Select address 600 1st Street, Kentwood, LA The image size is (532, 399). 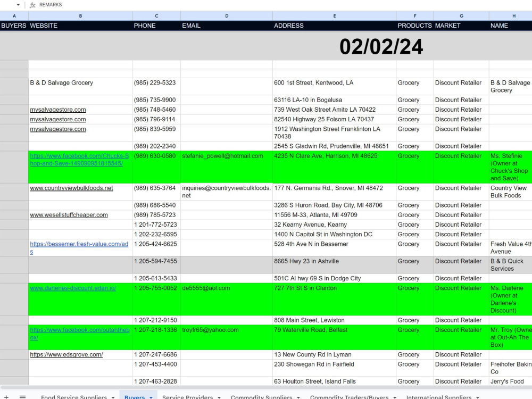point(334,87)
